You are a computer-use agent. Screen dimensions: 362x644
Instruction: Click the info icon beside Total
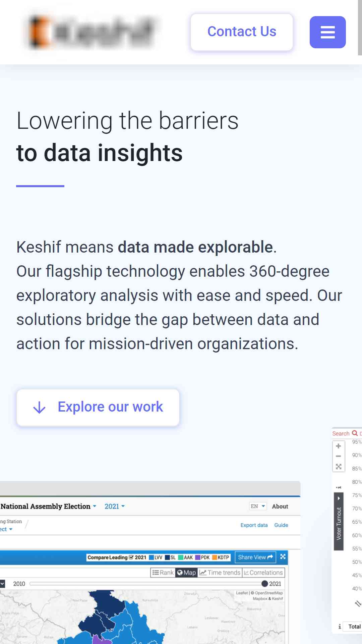pyautogui.click(x=340, y=626)
